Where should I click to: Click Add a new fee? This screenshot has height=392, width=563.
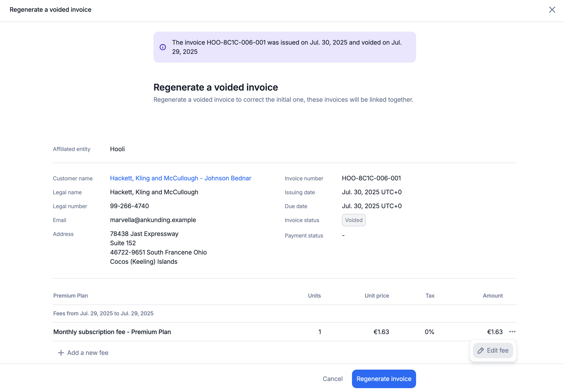(x=83, y=352)
